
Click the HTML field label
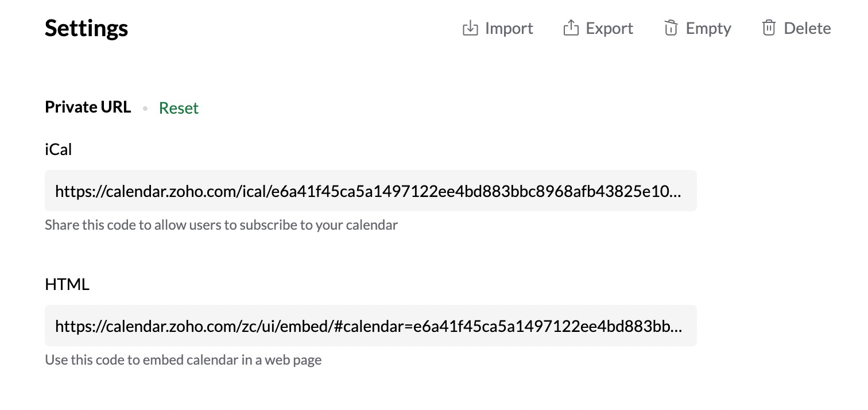(67, 284)
